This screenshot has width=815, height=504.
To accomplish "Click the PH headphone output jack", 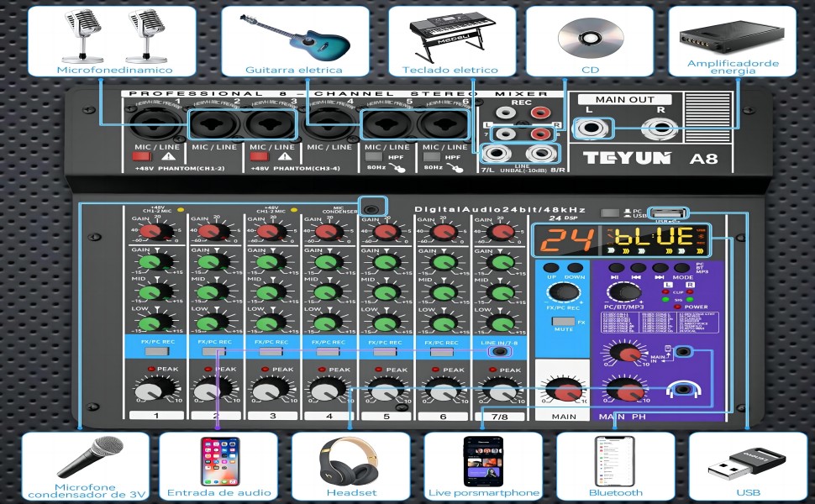I will 684,390.
